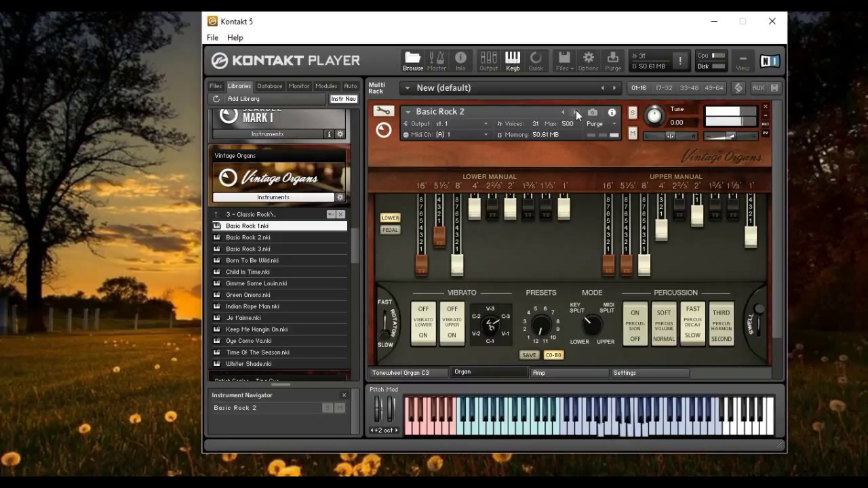Open the Quick-load browser
Image resolution: width=868 pixels, height=488 pixels.
pyautogui.click(x=536, y=60)
